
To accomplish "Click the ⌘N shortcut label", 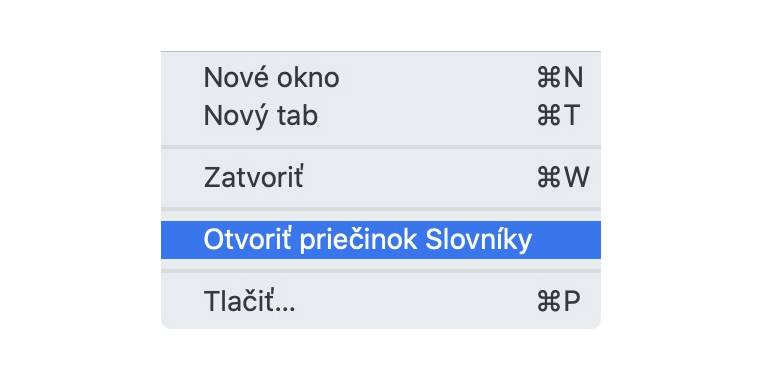I will click(x=560, y=78).
